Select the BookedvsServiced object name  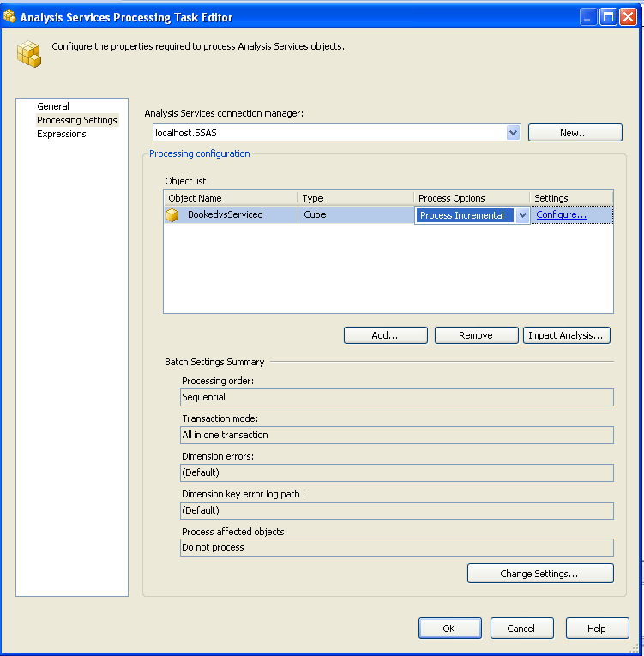[x=226, y=214]
